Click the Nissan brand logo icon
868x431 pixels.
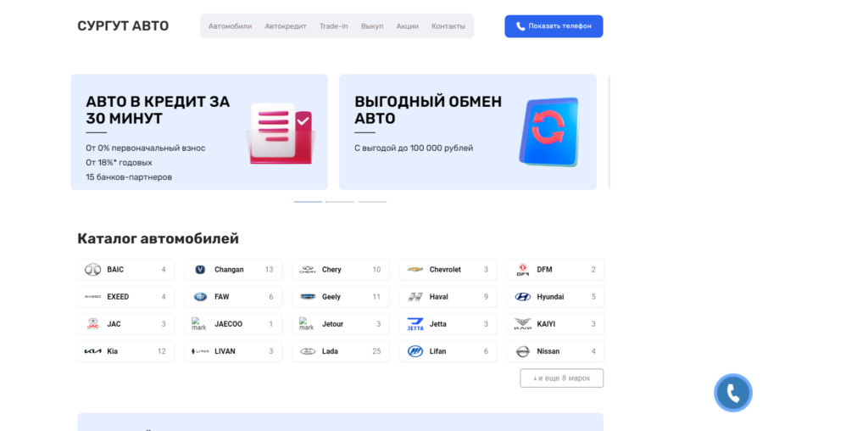(x=522, y=351)
